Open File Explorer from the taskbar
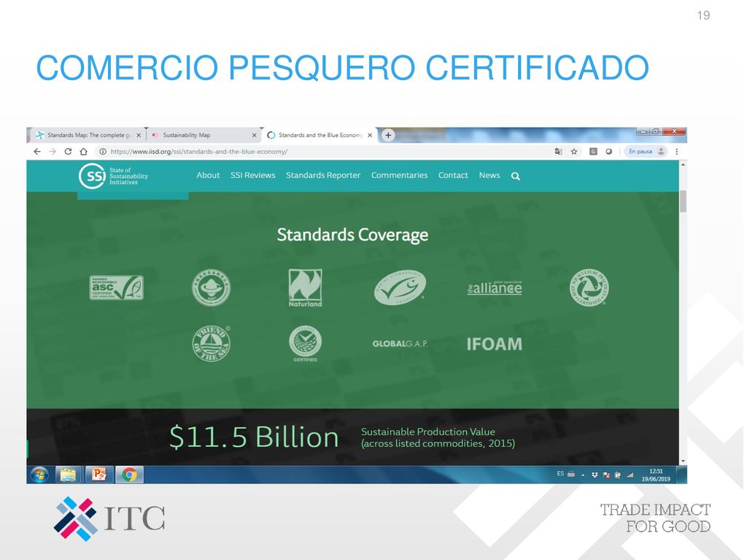747x560 pixels. [x=68, y=475]
